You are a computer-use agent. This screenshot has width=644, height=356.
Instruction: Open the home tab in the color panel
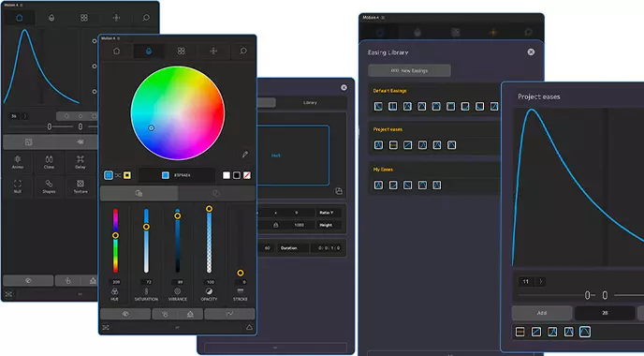[x=117, y=51]
